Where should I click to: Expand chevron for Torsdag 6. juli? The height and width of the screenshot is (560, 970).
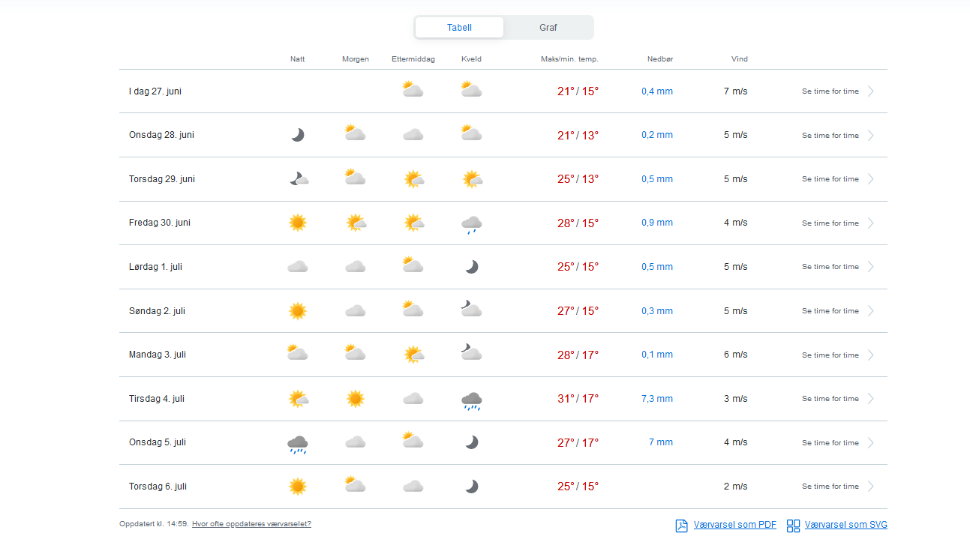pyautogui.click(x=870, y=487)
